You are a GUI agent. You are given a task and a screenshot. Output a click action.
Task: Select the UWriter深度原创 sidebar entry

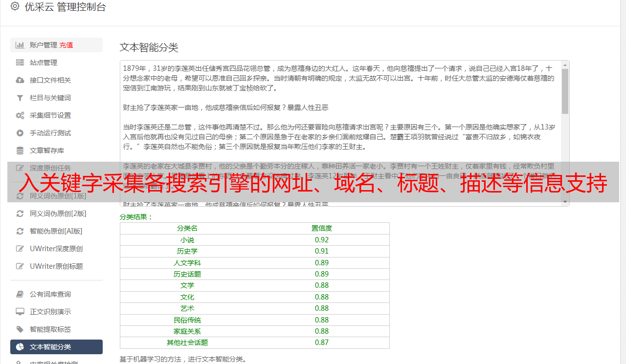56,249
